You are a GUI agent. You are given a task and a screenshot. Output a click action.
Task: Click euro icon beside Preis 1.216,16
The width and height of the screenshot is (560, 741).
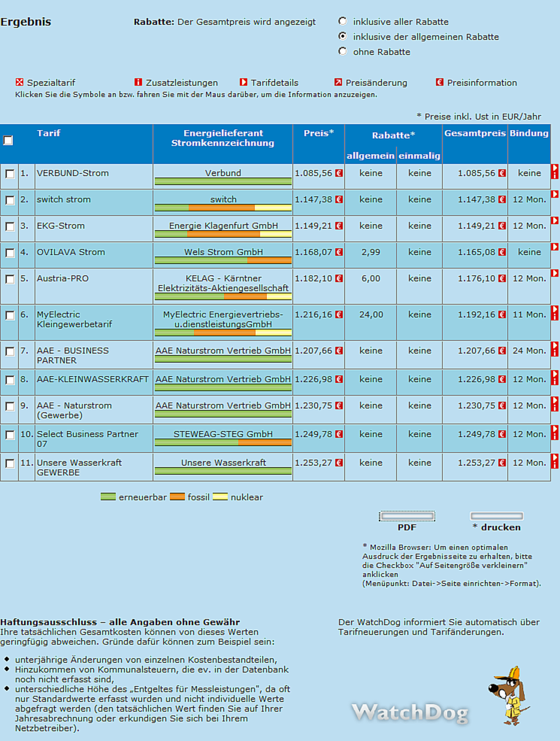tap(339, 315)
